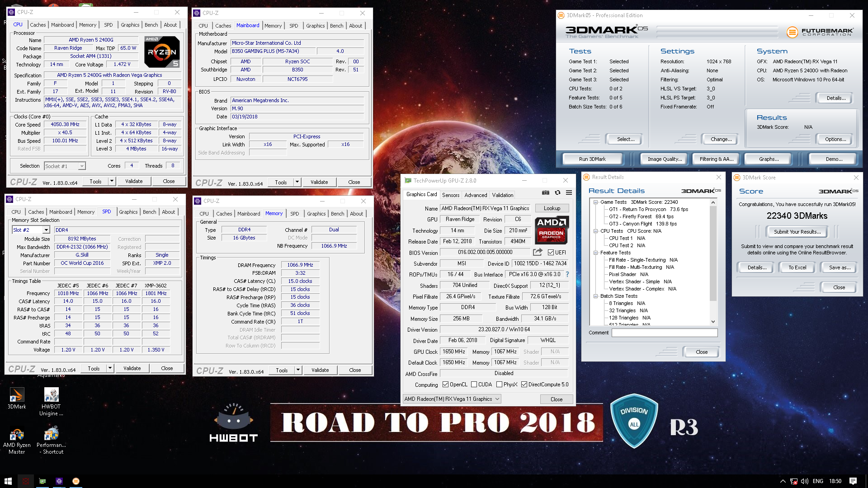Screen dimensions: 868x488
Task: Select the GT1 - Return To Proxycon result row
Action: coord(648,209)
